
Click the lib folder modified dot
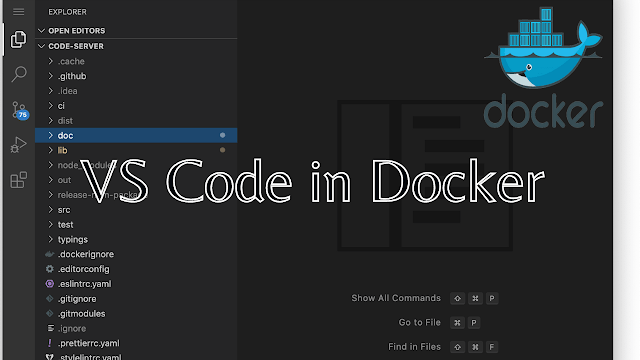coord(222,150)
